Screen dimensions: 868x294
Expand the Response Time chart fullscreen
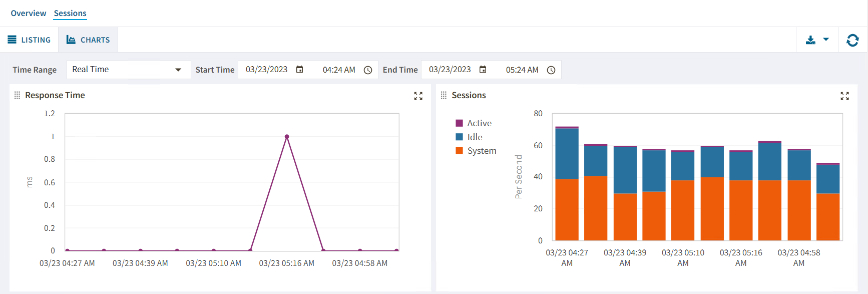point(418,96)
